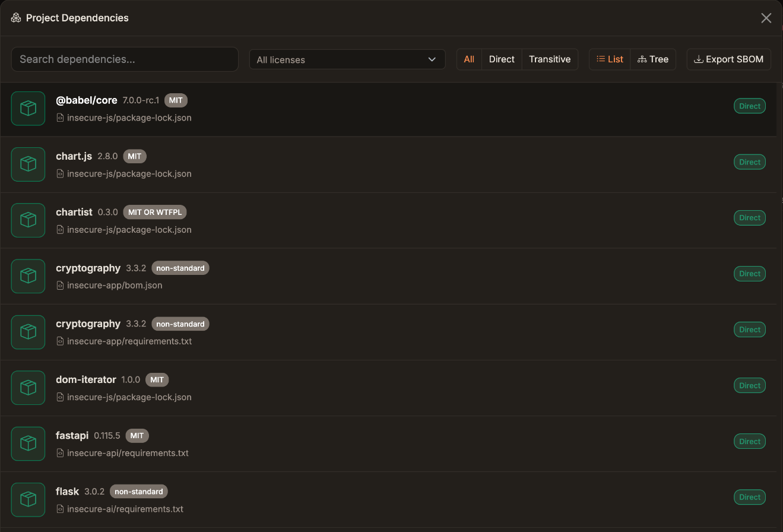
Task: Click the Project Dependencies header icon
Action: click(x=16, y=18)
